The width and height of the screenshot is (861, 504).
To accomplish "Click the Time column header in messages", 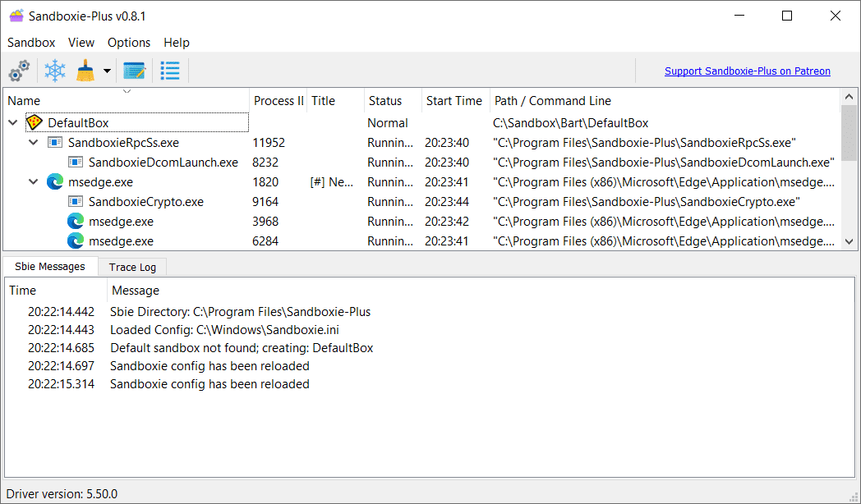I will [56, 290].
